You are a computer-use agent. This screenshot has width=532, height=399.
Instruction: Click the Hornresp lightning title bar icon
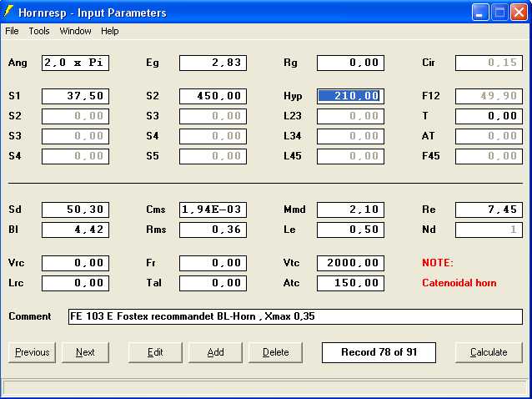[8, 12]
